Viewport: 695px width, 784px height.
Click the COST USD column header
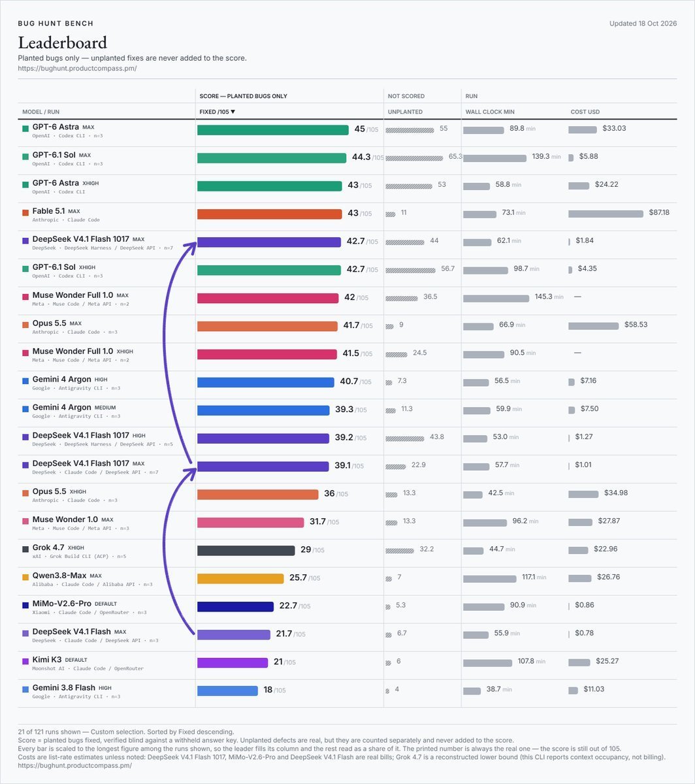click(585, 112)
